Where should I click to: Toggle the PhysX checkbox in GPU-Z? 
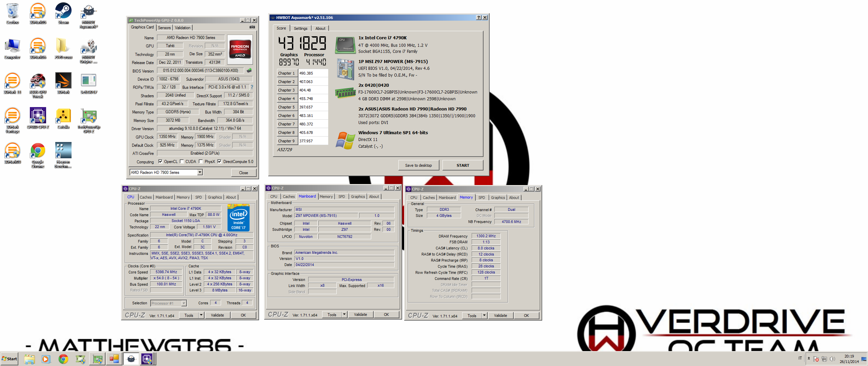(201, 162)
